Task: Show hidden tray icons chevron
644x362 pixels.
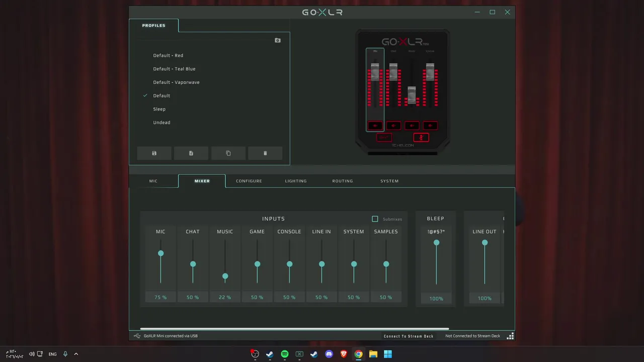Action: 76,354
